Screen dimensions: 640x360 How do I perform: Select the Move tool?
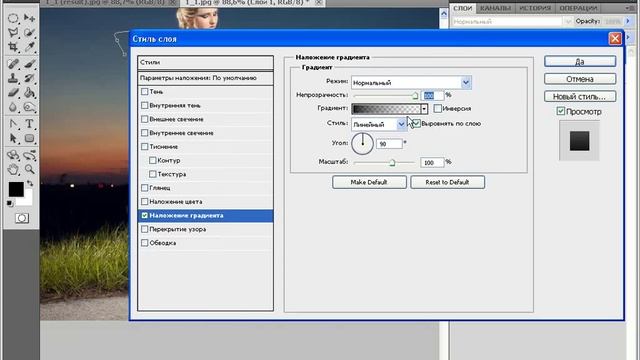[29, 18]
